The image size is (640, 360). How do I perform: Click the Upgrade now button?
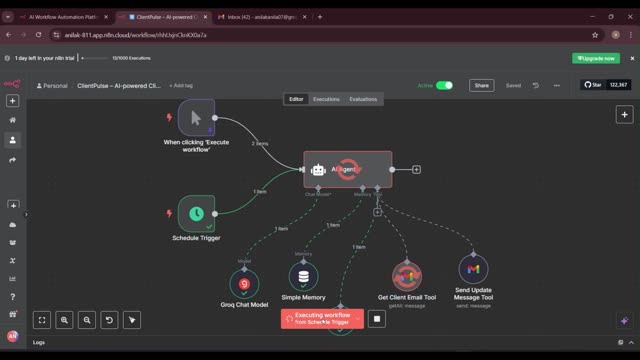596,58
